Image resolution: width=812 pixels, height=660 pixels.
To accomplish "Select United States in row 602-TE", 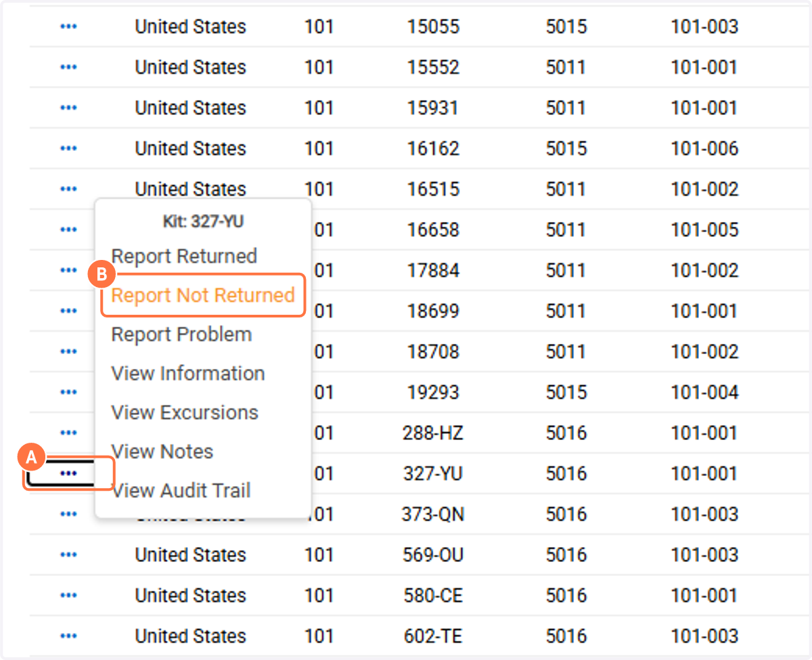I will [191, 636].
